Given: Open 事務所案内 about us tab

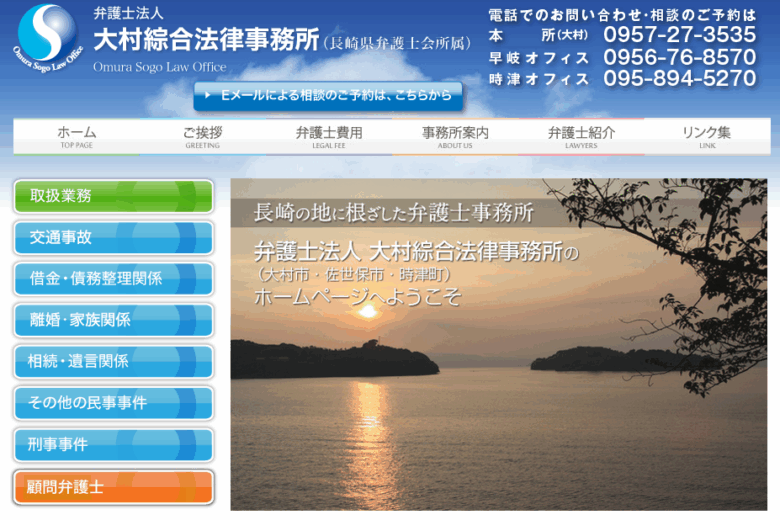Looking at the screenshot, I should point(455,137).
